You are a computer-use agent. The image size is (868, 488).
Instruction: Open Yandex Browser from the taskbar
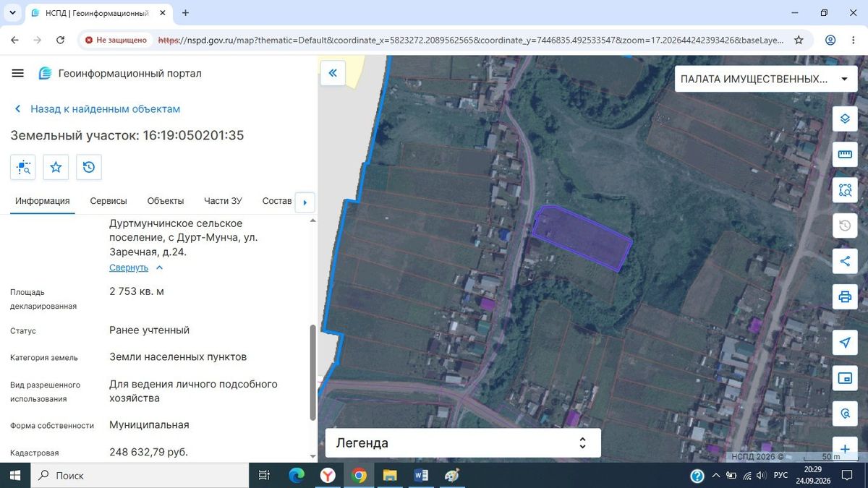[328, 475]
